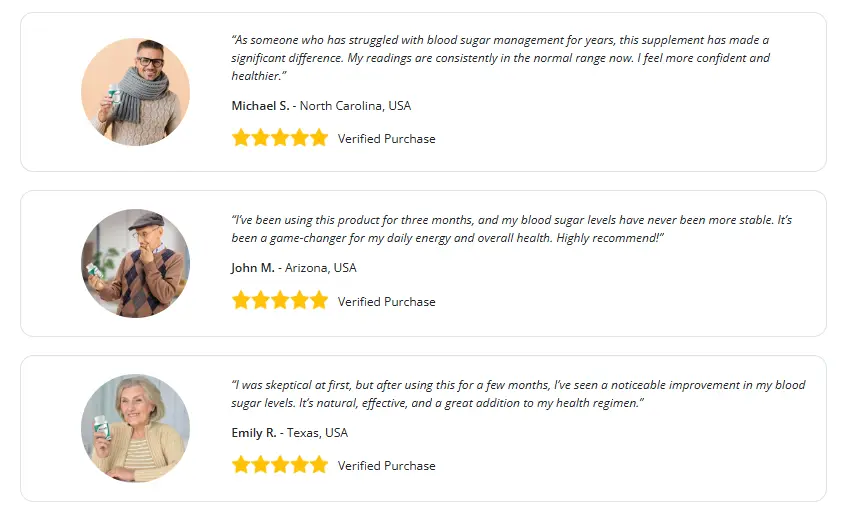Click Emily's "I was skeptical" testimonial text
The height and width of the screenshot is (508, 843).
[x=517, y=394]
